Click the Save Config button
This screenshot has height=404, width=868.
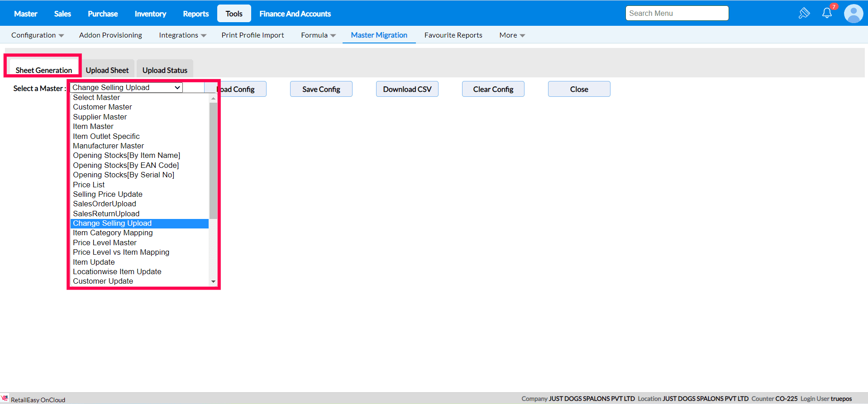point(321,89)
